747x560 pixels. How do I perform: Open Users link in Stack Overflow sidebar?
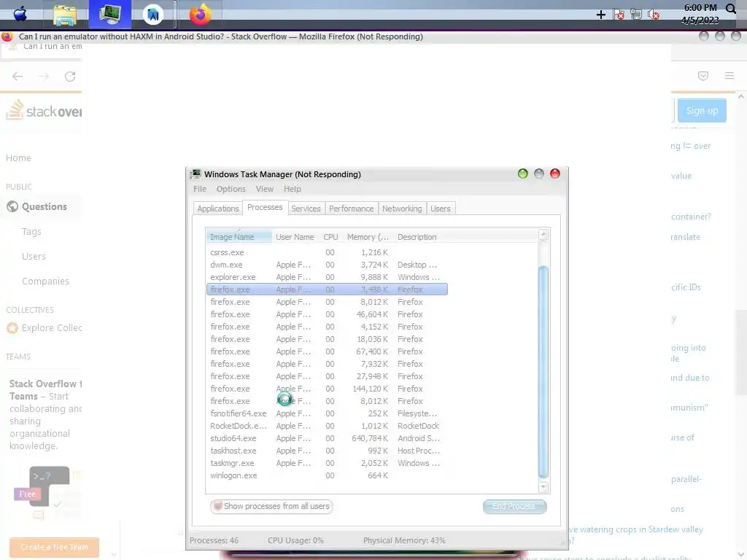[x=34, y=256]
